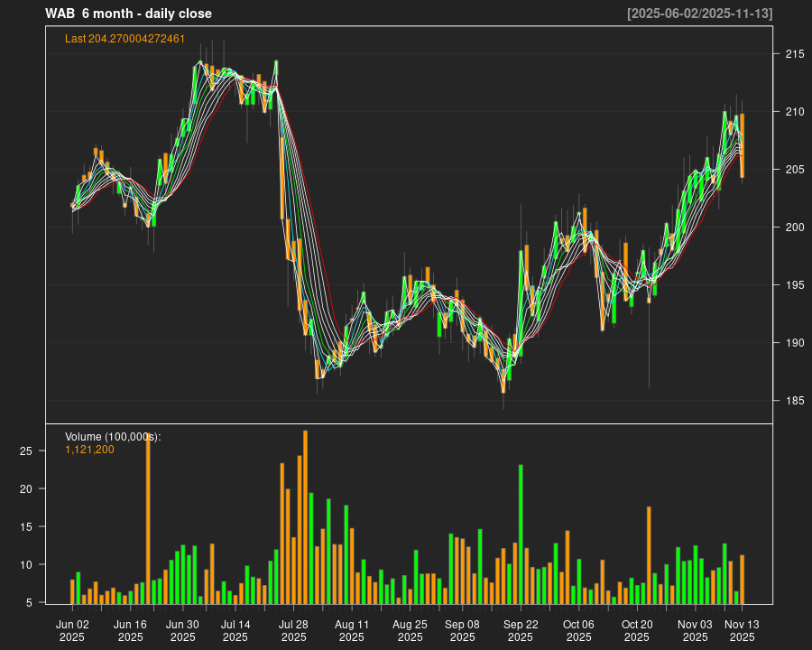Image resolution: width=812 pixels, height=650 pixels.
Task: Click the Jun 02 2025 date axis label
Action: point(72,630)
